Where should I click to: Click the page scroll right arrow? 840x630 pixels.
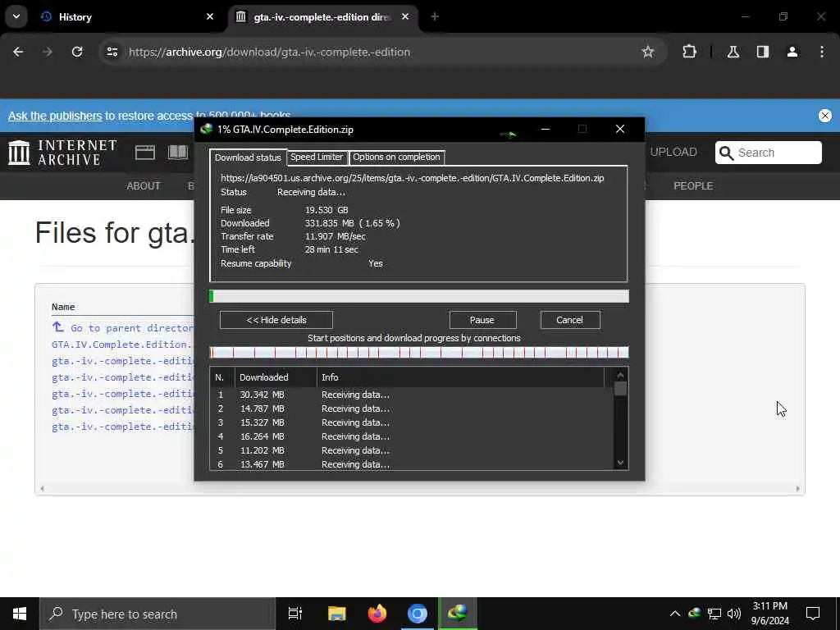tap(797, 489)
